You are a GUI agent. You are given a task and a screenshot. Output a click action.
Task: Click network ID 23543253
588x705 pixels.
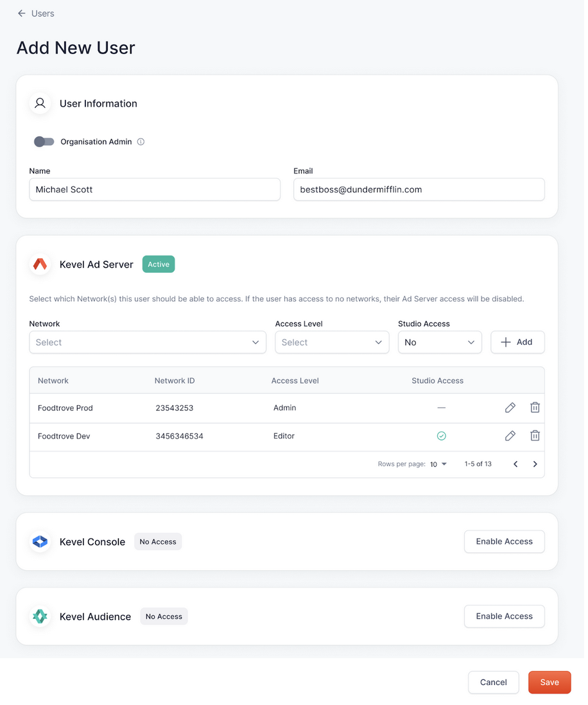click(x=175, y=408)
